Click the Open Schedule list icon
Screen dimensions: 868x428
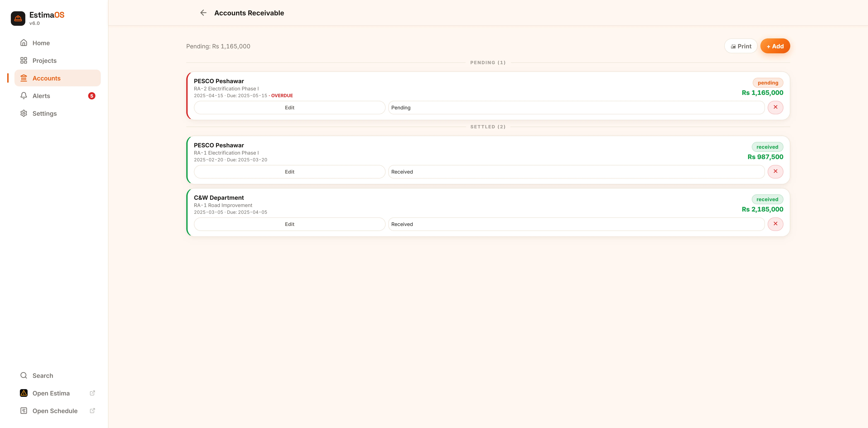click(24, 411)
